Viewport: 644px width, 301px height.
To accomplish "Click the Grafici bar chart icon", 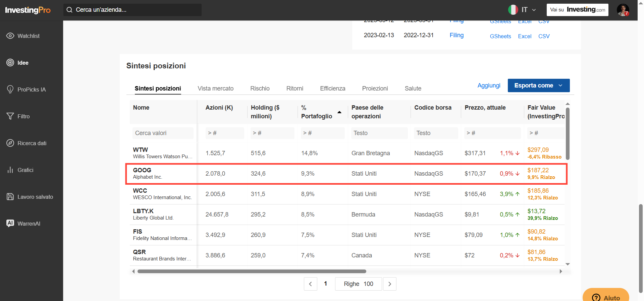I will 10,170.
